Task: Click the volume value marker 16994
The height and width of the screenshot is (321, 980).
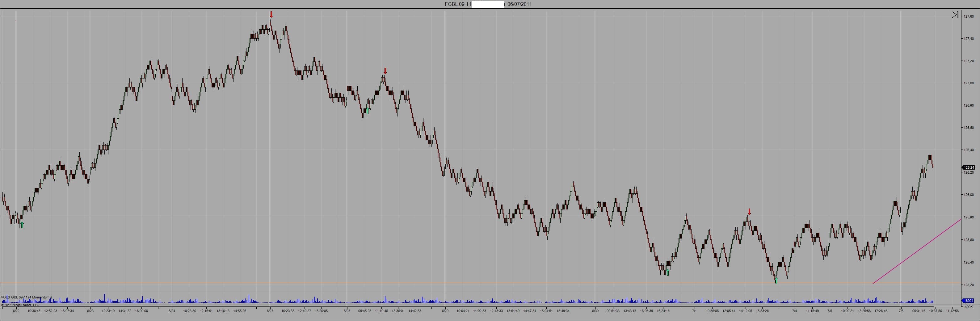Action: tap(968, 301)
